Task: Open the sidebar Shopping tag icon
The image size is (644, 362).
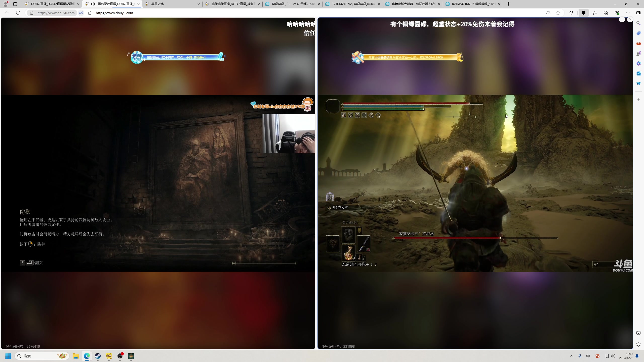Action: click(x=638, y=33)
